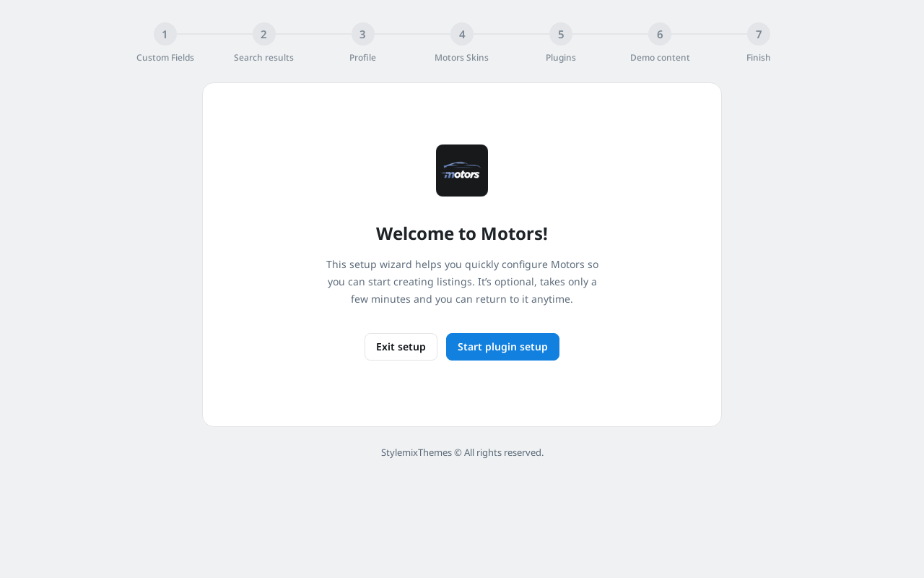Open step 4 circle above Motors Skins
This screenshot has height=578, width=924.
462,34
